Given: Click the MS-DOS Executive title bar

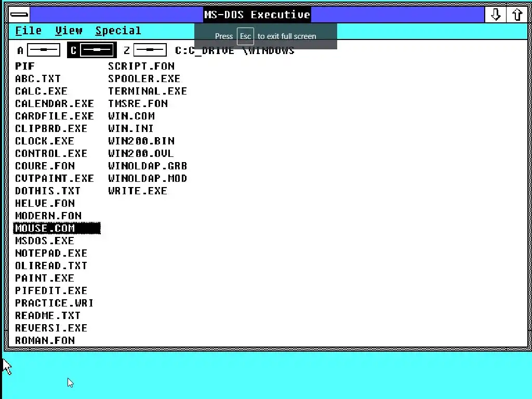Looking at the screenshot, I should (x=257, y=15).
